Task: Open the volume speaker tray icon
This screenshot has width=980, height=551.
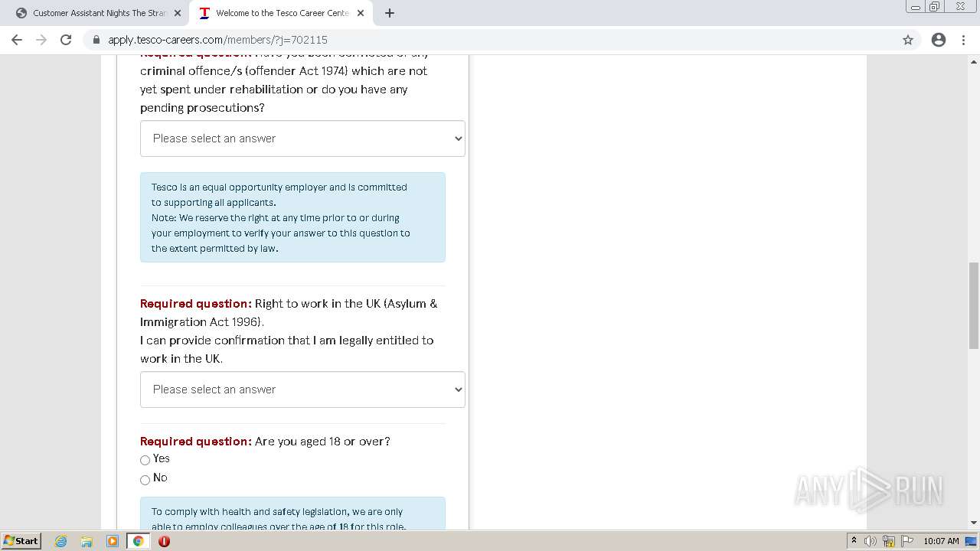Action: tap(871, 541)
